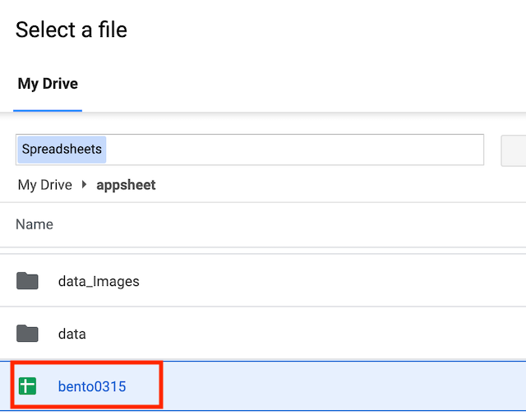Click empty search area after Spreadsheets chip

point(294,150)
